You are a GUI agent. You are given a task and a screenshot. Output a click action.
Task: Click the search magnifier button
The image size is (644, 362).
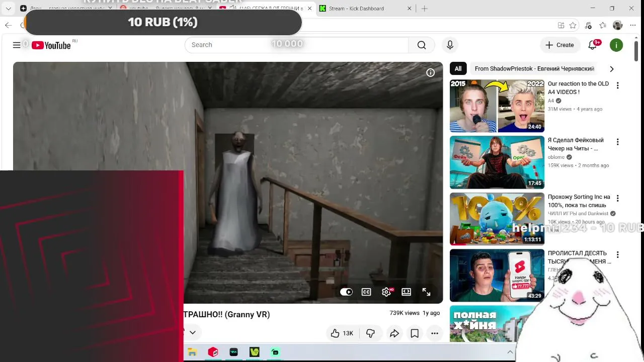tap(422, 45)
